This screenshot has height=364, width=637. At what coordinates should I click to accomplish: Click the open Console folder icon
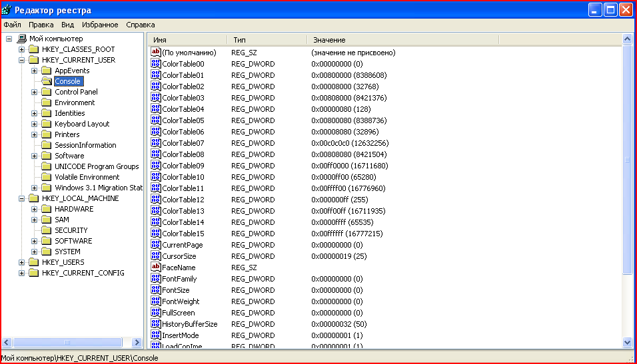pos(47,81)
